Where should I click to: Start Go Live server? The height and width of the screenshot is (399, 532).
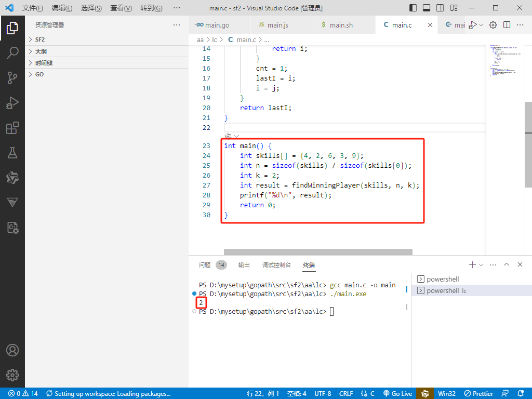coord(397,394)
